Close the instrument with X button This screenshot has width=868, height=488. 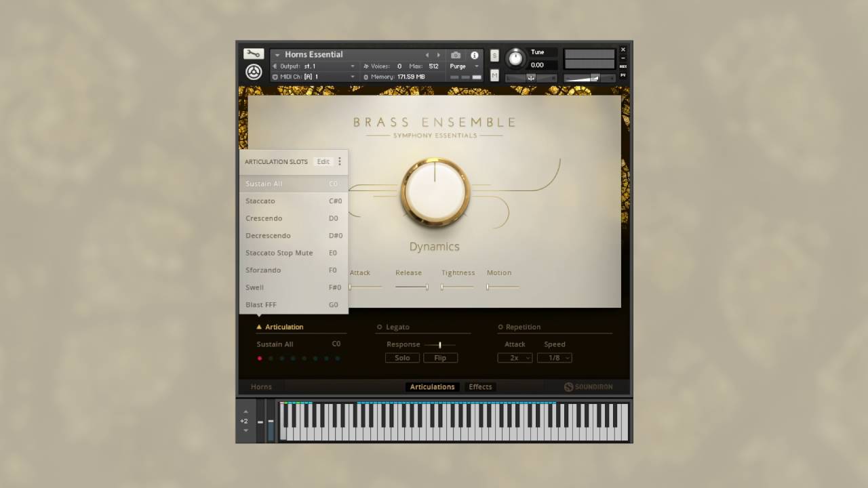[x=623, y=49]
